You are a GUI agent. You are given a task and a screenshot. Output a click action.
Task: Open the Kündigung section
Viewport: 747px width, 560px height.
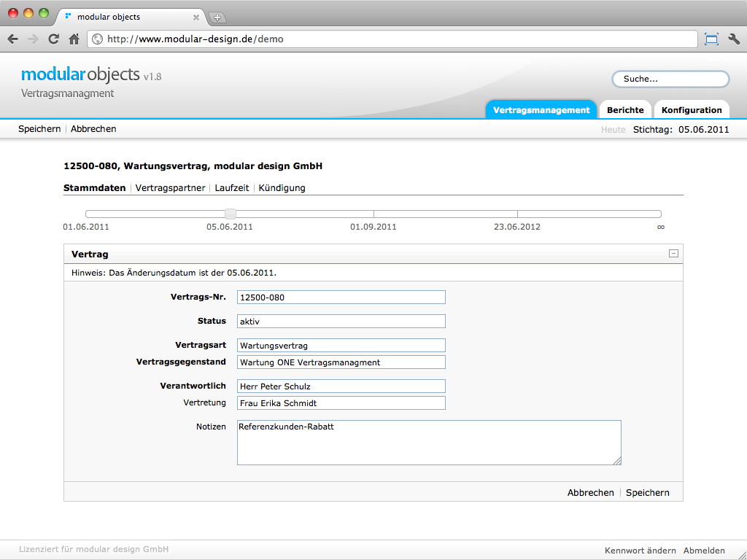pyautogui.click(x=282, y=187)
